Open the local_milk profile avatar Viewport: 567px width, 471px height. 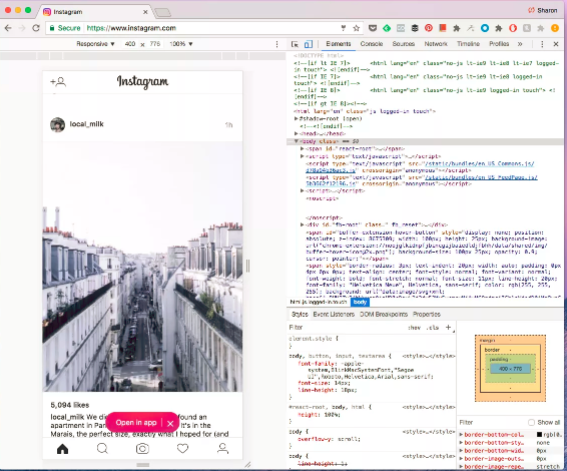click(x=57, y=125)
